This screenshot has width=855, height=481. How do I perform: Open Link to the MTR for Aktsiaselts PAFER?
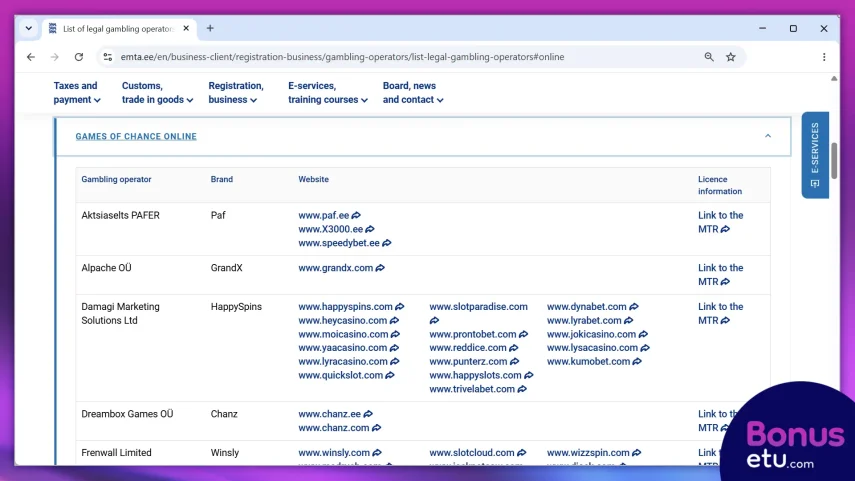(x=720, y=222)
